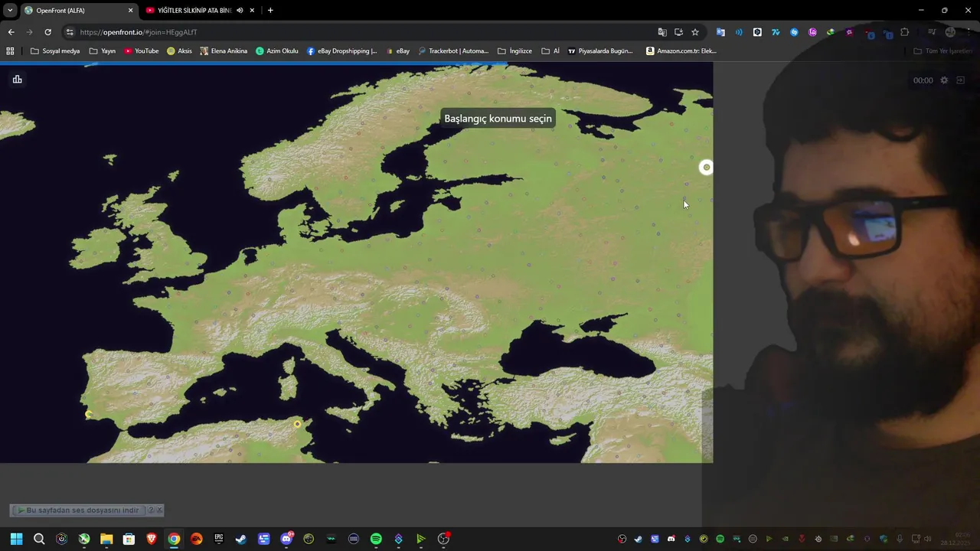Open a new browser tab
The width and height of the screenshot is (980, 551).
tap(270, 11)
